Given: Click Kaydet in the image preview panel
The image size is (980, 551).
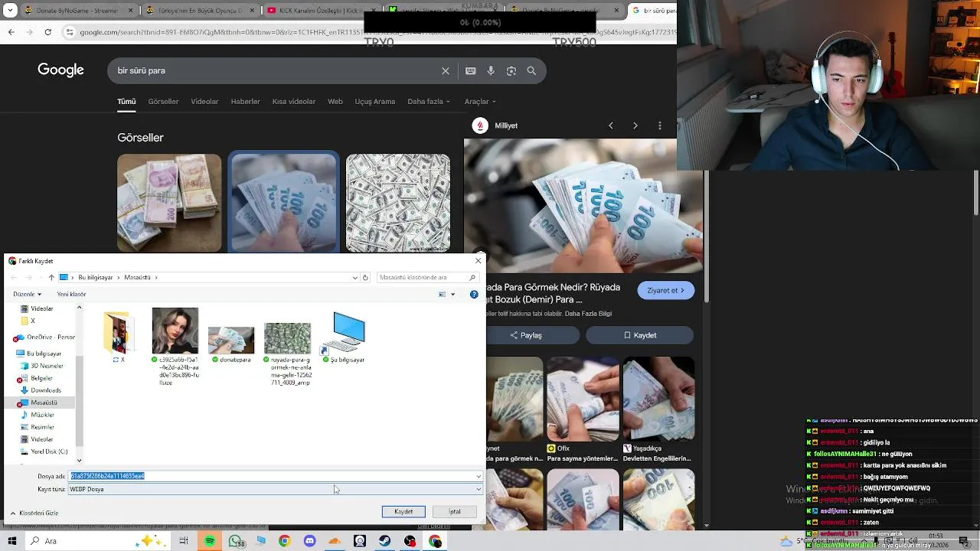Looking at the screenshot, I should tap(639, 335).
